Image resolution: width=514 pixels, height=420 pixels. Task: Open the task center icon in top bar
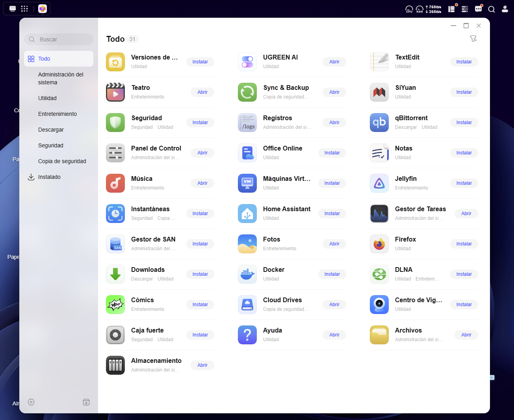tap(465, 9)
